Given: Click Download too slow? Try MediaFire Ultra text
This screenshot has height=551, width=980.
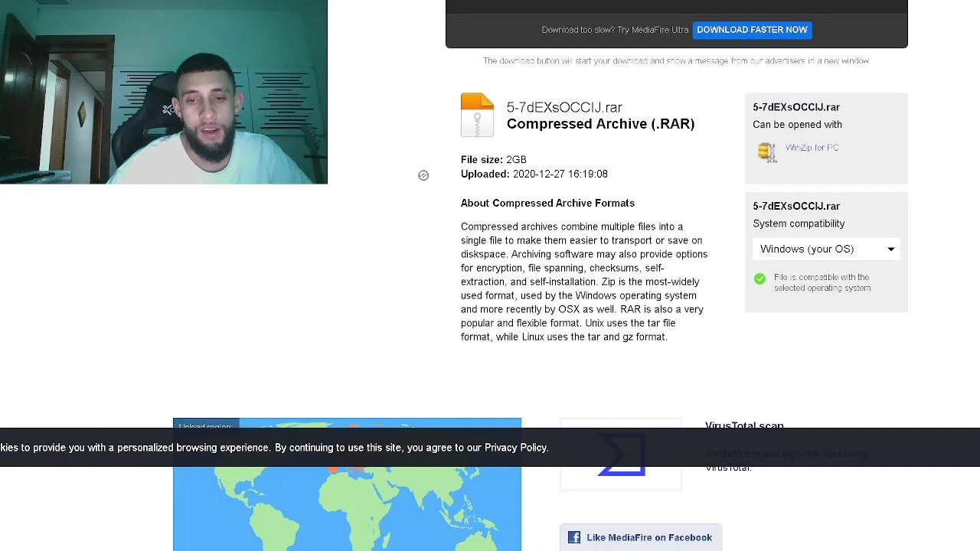Looking at the screenshot, I should tap(615, 30).
